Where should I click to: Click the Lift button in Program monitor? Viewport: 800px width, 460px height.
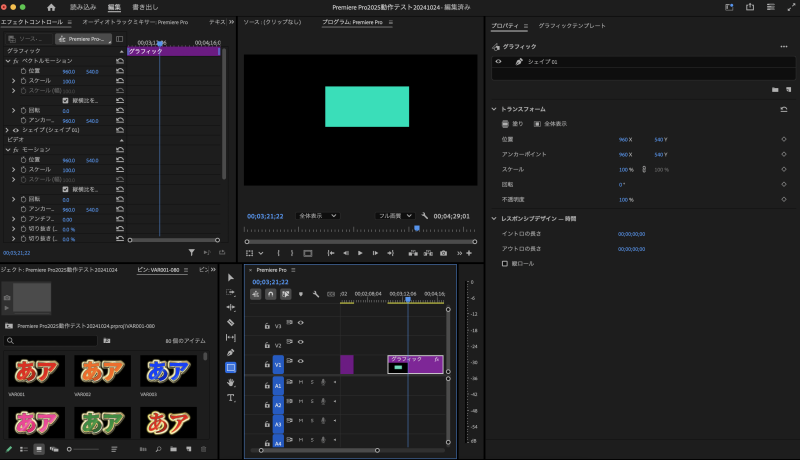(413, 253)
